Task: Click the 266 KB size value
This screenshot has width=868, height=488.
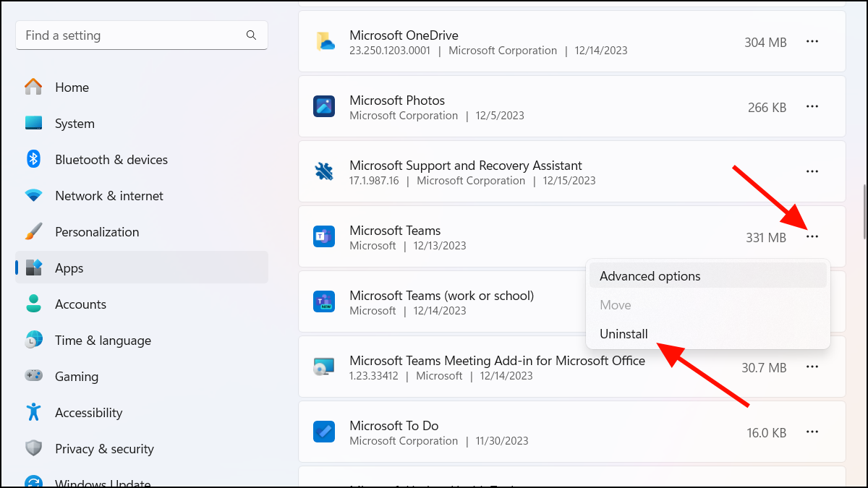Action: 767,108
